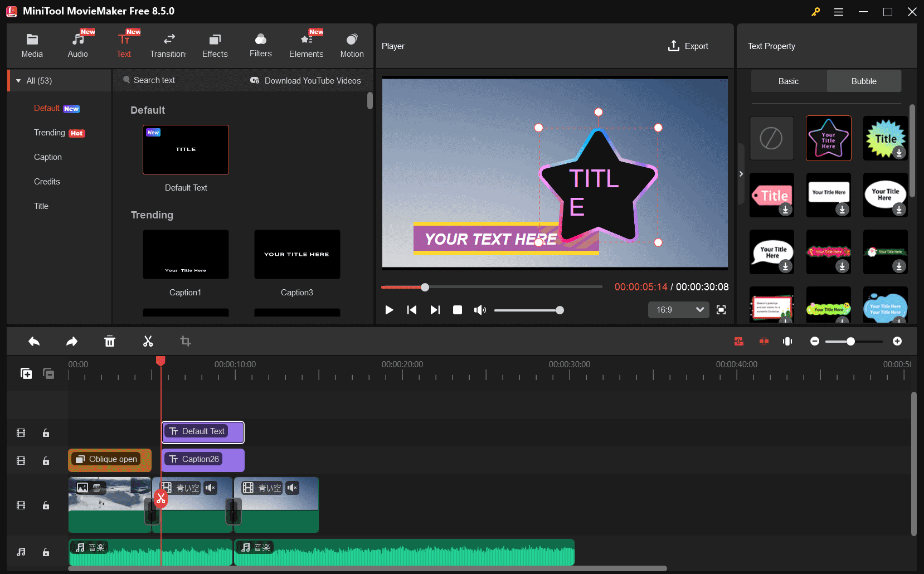Open the Media panel
Viewport: 924px width, 574px height.
[32, 45]
